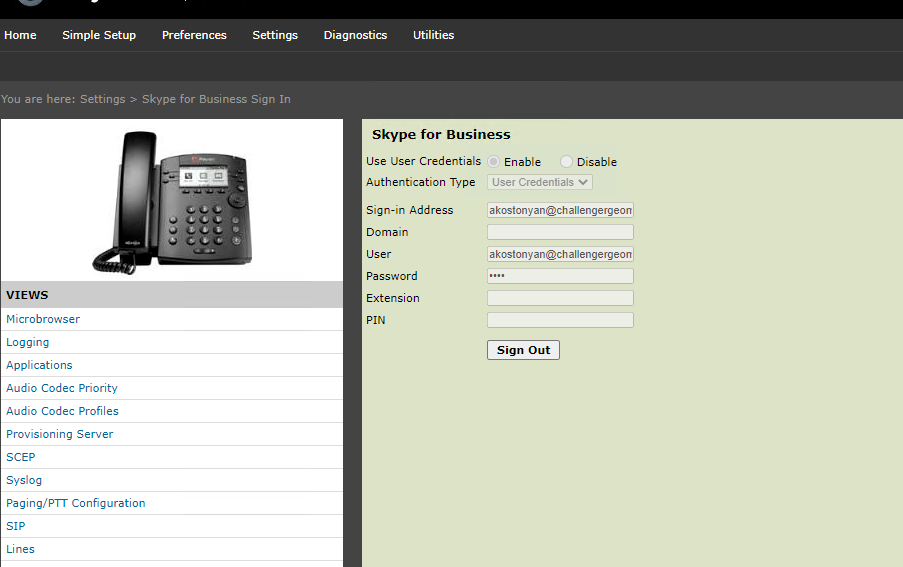Click the Extension input field

coord(560,298)
